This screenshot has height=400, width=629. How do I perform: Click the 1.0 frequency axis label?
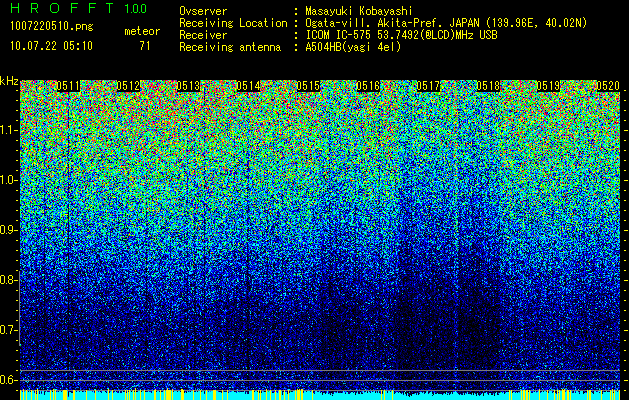coord(8,180)
